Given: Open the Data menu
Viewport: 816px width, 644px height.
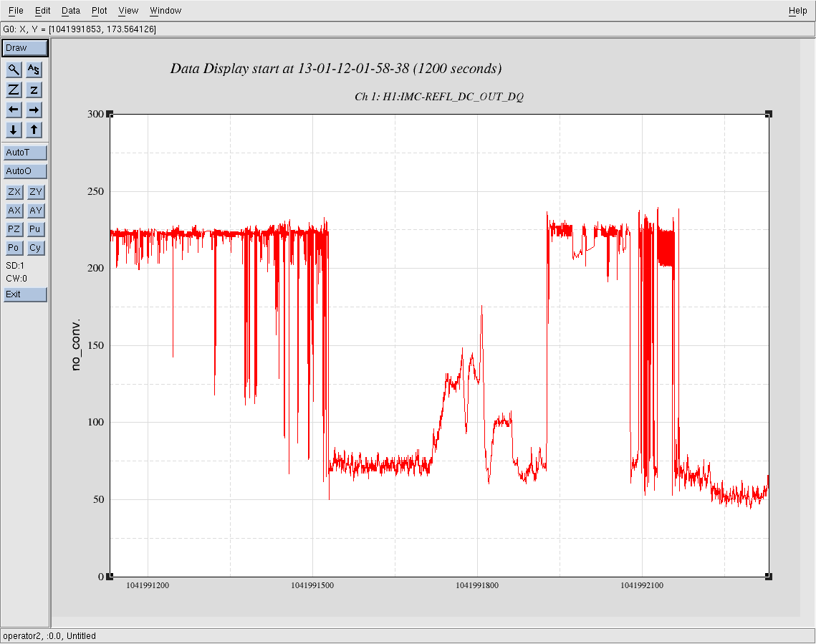Looking at the screenshot, I should coord(71,11).
